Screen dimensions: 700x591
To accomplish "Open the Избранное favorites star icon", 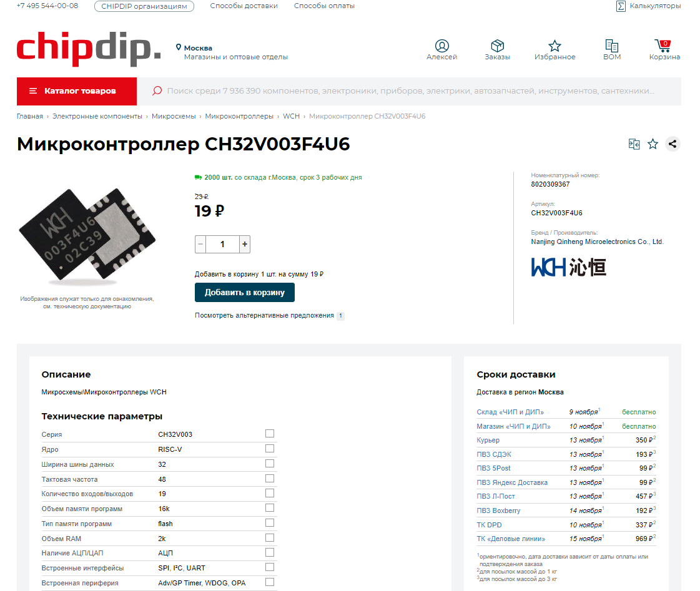I will (x=555, y=46).
